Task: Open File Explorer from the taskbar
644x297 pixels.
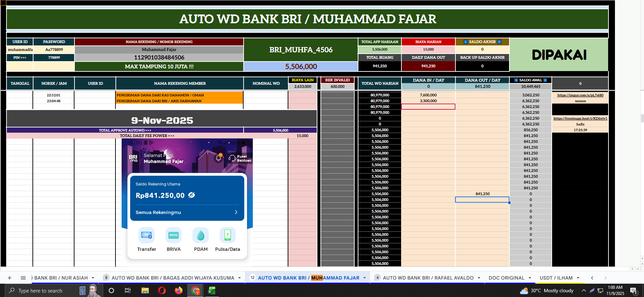Action: tap(145, 291)
